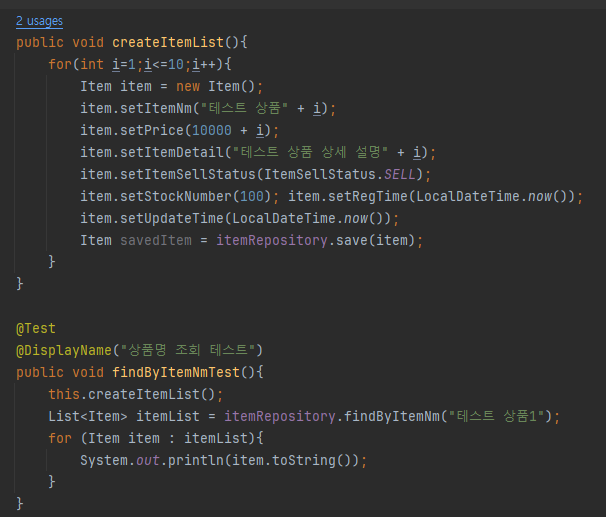Viewport: 606px width, 517px height.
Task: Click the number 10000 in setPrice
Action: 212,130
